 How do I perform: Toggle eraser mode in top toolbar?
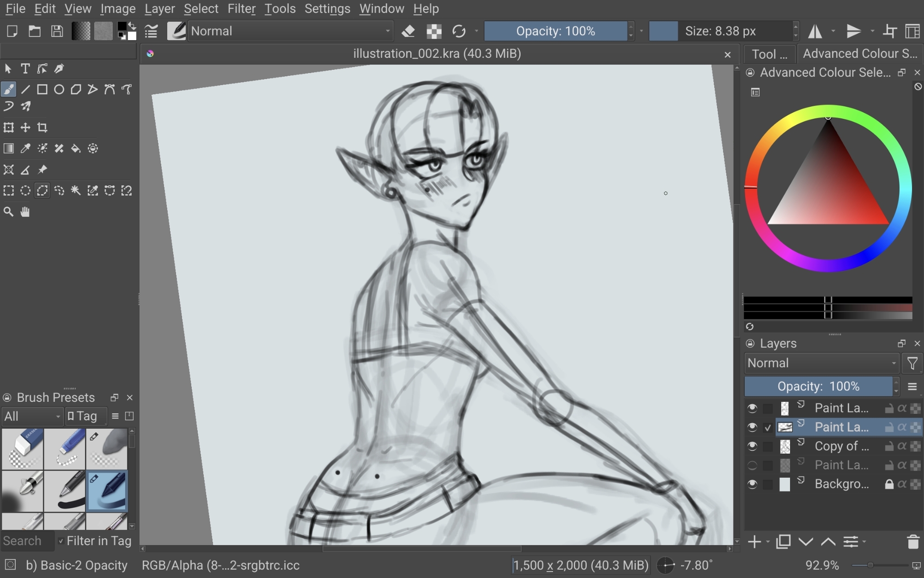pos(408,31)
